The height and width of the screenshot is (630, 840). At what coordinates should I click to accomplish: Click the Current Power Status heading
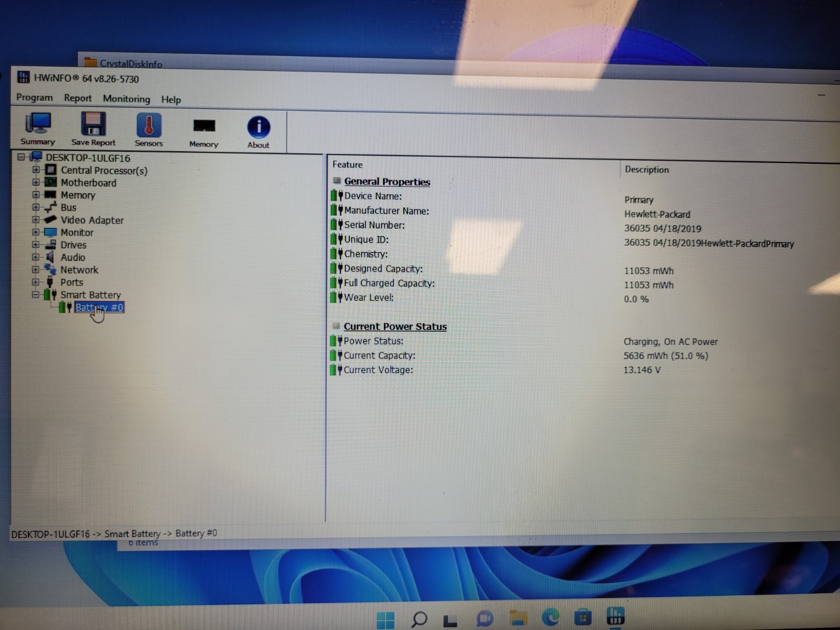tap(395, 327)
